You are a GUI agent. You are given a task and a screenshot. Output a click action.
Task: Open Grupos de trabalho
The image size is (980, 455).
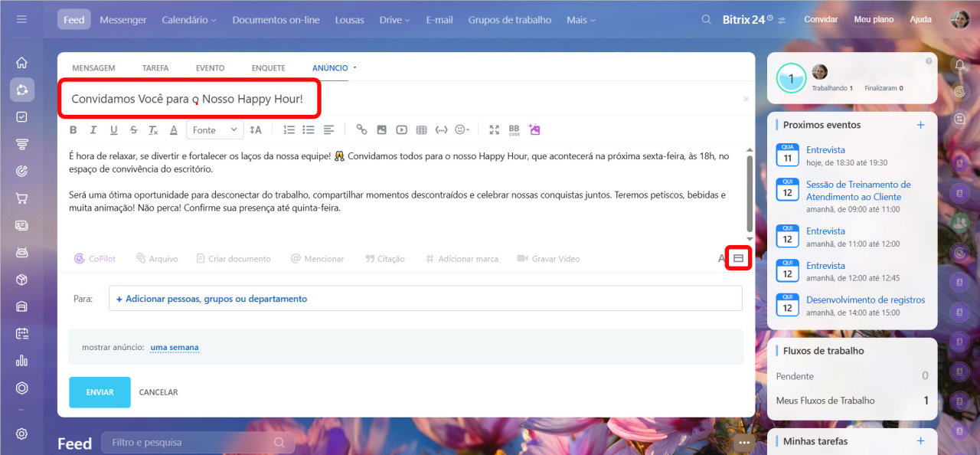click(x=510, y=20)
